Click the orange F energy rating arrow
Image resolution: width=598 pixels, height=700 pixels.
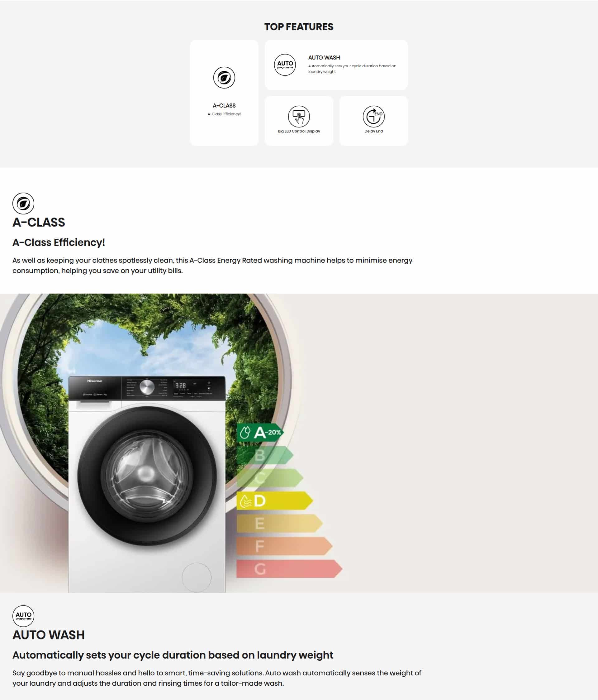pyautogui.click(x=284, y=546)
